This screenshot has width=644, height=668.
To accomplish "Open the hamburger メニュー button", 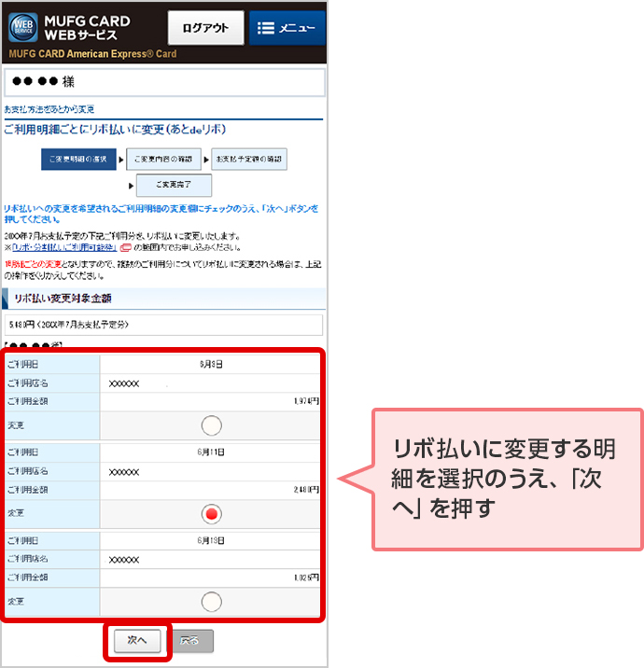I will tap(287, 28).
